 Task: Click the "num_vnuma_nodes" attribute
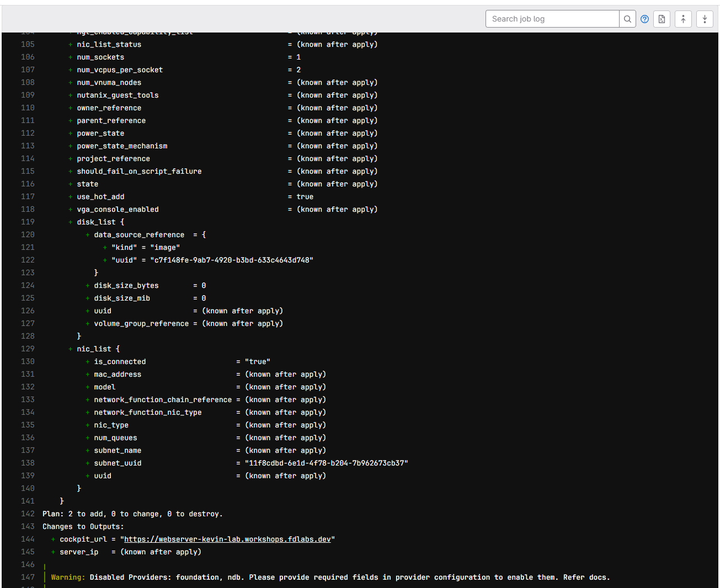pos(109,83)
